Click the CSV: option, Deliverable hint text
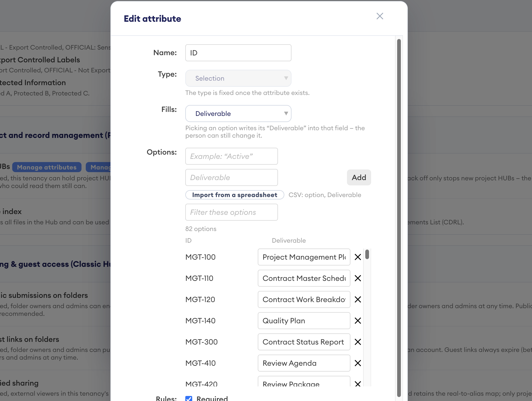Viewport: 532px width, 401px height. [x=325, y=195]
